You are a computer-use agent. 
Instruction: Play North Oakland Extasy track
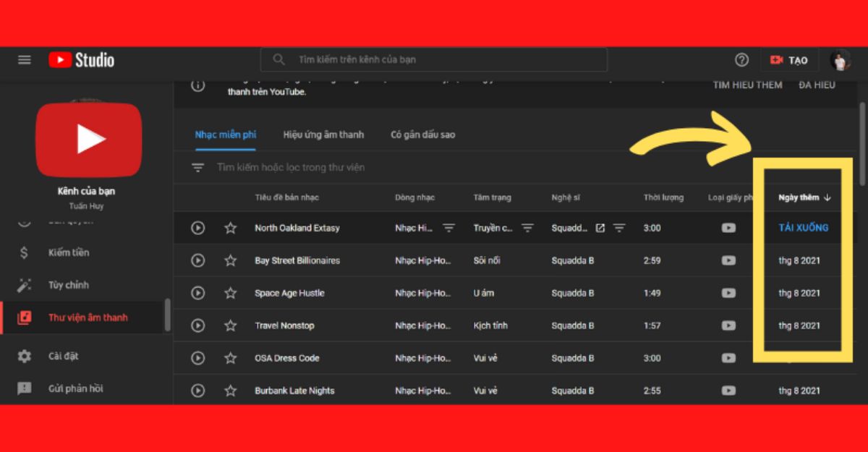tap(197, 228)
